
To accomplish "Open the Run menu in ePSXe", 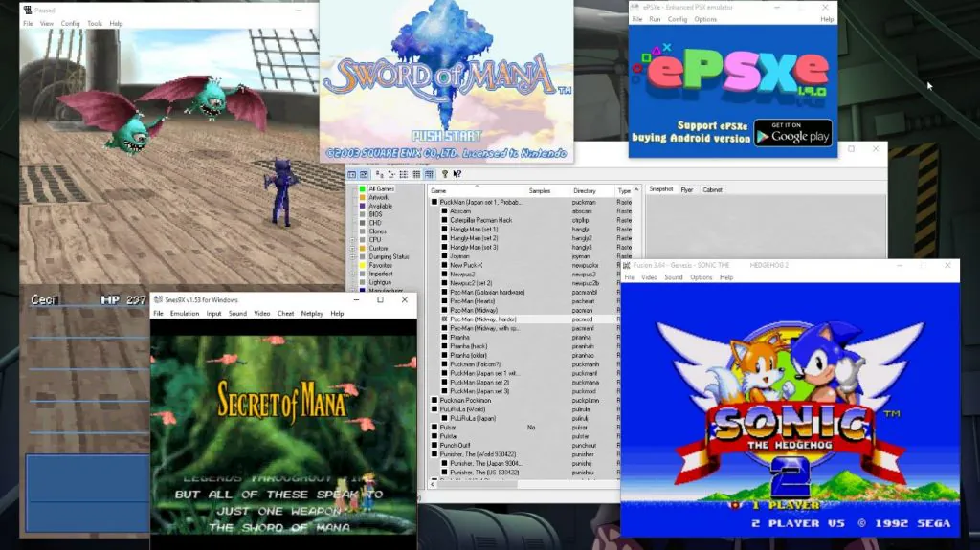I will (655, 19).
